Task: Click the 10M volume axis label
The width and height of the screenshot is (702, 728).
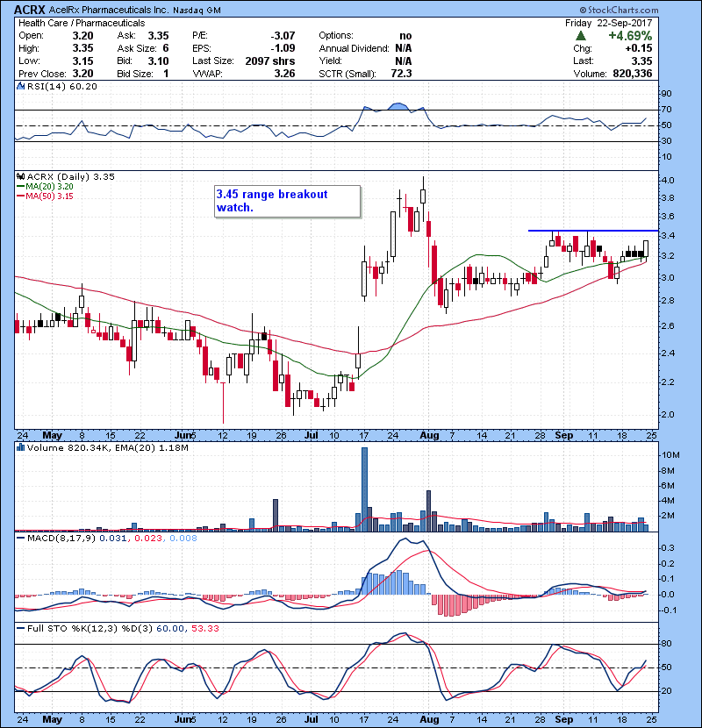Action: [x=670, y=455]
